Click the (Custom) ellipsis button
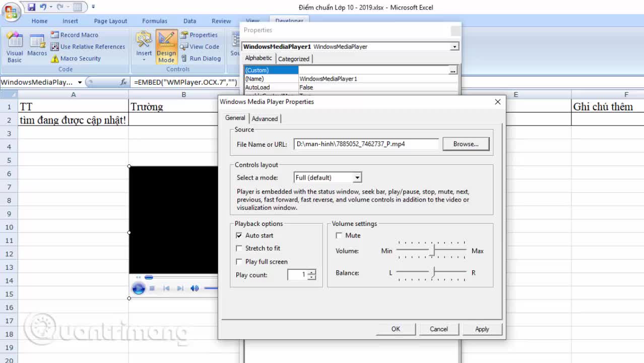 (x=453, y=70)
